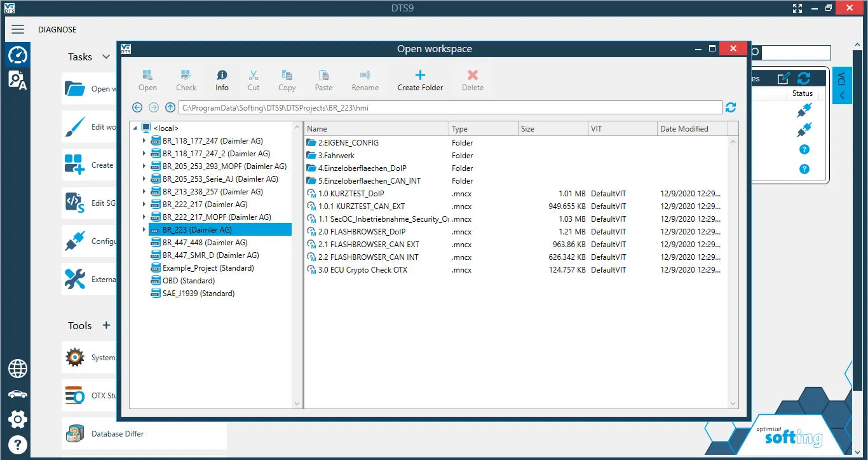
Task: Collapse the Tasks section chevron
Action: coord(105,57)
